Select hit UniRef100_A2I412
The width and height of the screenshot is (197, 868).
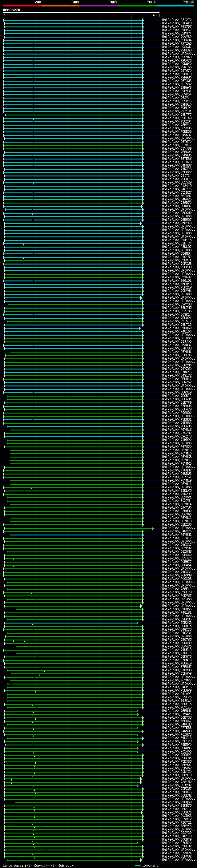coord(177,538)
